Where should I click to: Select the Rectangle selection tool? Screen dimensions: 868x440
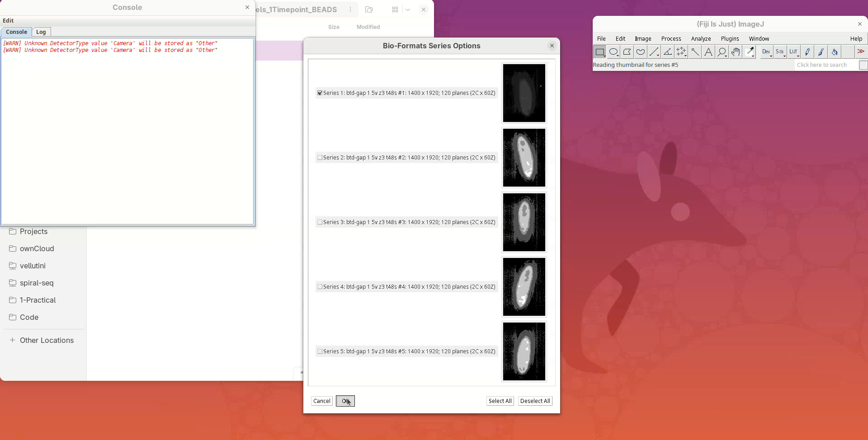[599, 52]
